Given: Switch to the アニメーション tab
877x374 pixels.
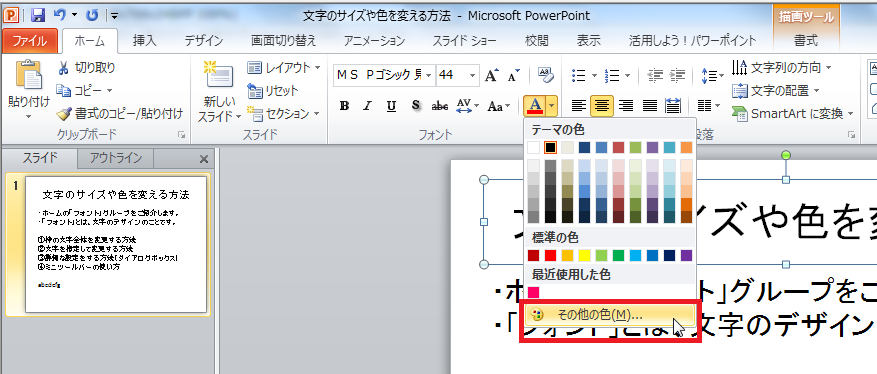Looking at the screenshot, I should pyautogui.click(x=374, y=40).
